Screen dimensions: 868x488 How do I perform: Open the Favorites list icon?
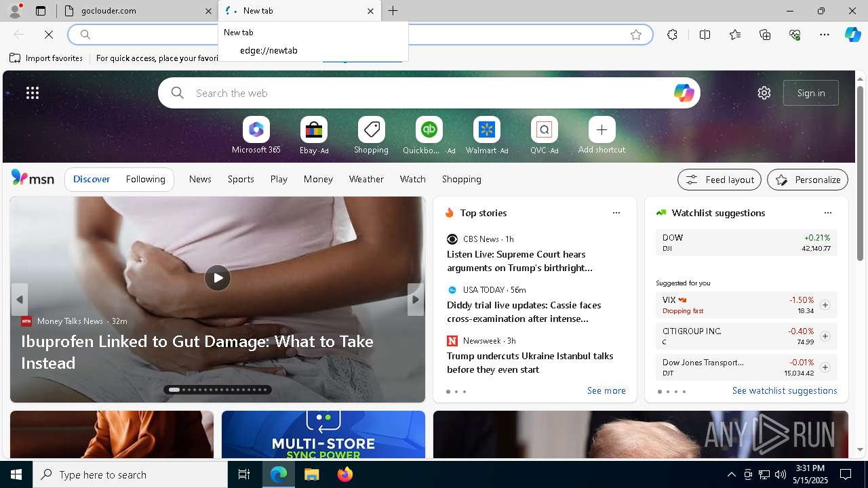click(x=735, y=35)
